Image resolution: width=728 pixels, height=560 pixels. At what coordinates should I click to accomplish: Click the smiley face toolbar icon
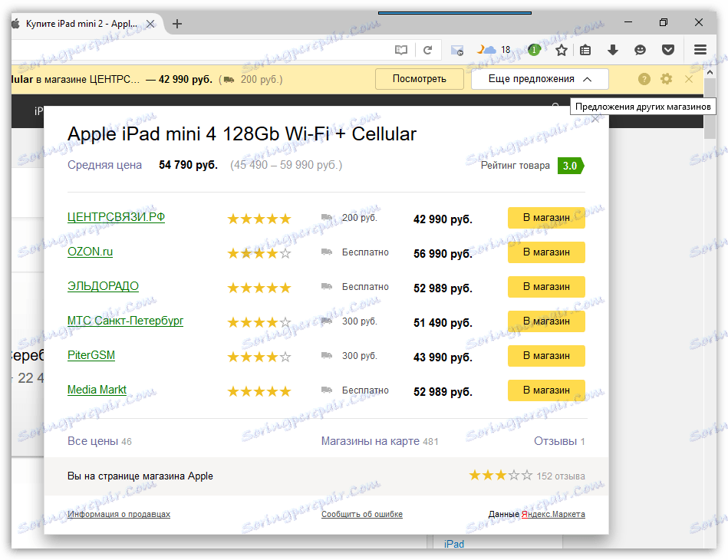pos(641,50)
